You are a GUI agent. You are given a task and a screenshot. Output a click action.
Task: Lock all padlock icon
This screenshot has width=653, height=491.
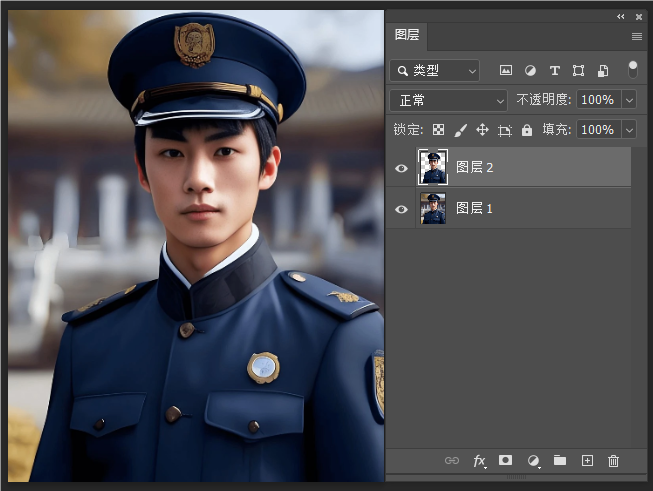527,130
